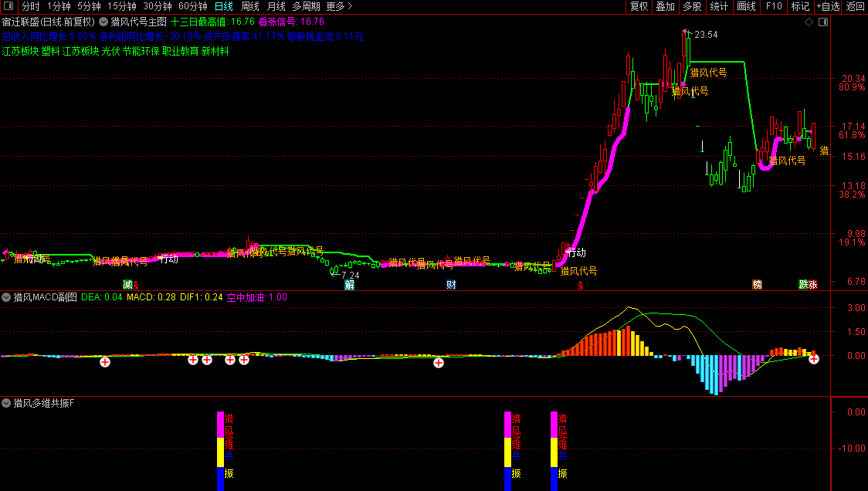Open the 多周期 multi-period view
This screenshot has height=491, width=868.
[x=306, y=6]
